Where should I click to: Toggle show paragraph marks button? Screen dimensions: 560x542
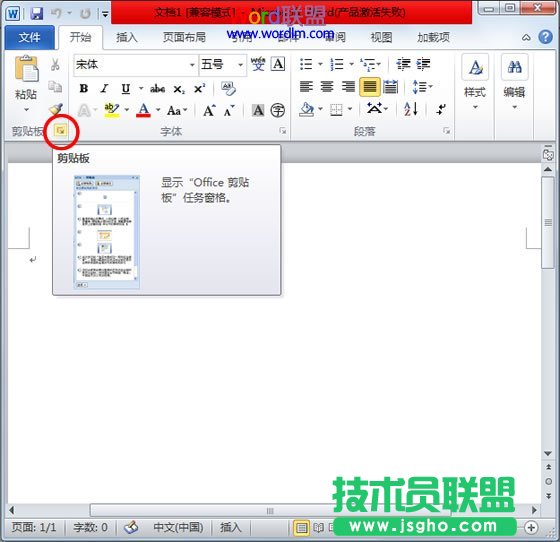point(441,109)
